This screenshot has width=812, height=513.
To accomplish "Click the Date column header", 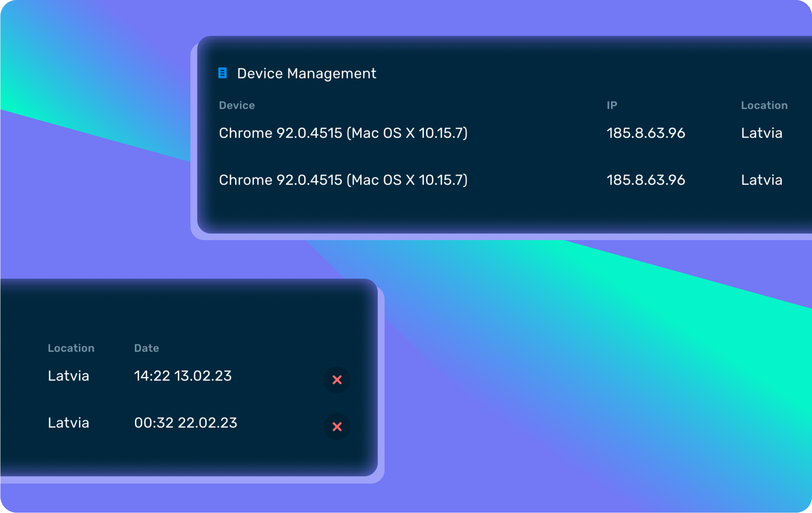I will (x=146, y=348).
